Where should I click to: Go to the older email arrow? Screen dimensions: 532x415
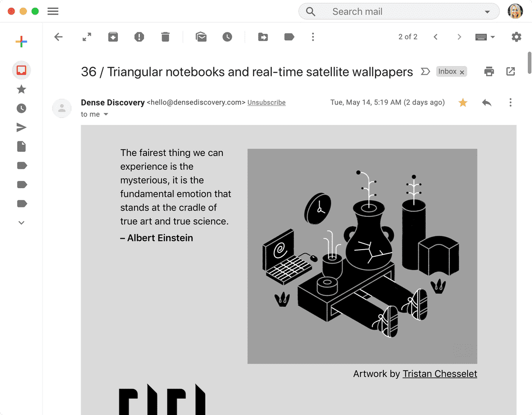pos(459,37)
